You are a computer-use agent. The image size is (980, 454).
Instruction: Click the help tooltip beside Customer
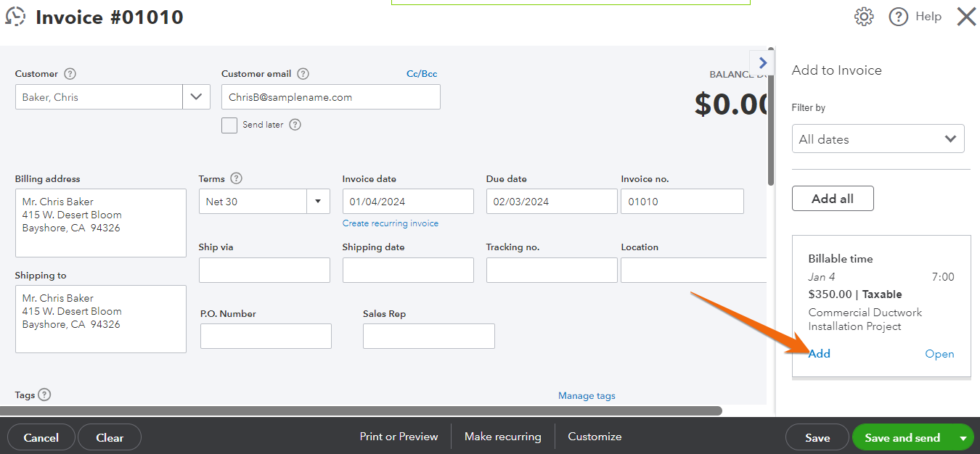click(x=69, y=73)
